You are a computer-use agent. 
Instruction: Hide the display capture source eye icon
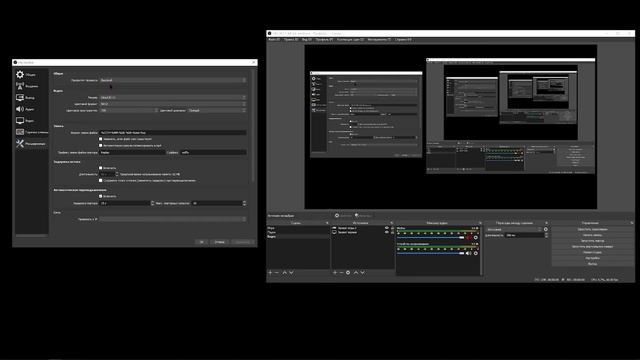click(387, 232)
